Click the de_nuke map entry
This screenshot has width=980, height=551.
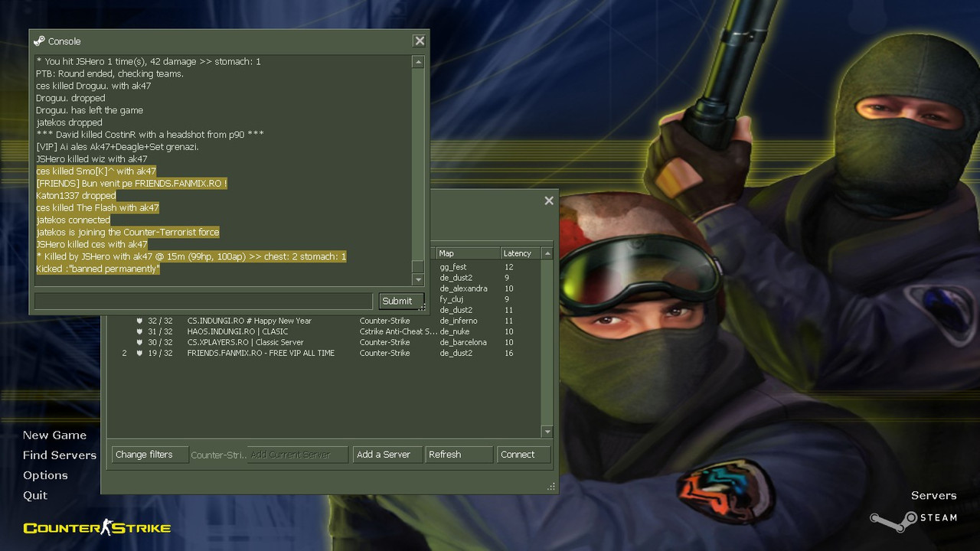point(455,331)
